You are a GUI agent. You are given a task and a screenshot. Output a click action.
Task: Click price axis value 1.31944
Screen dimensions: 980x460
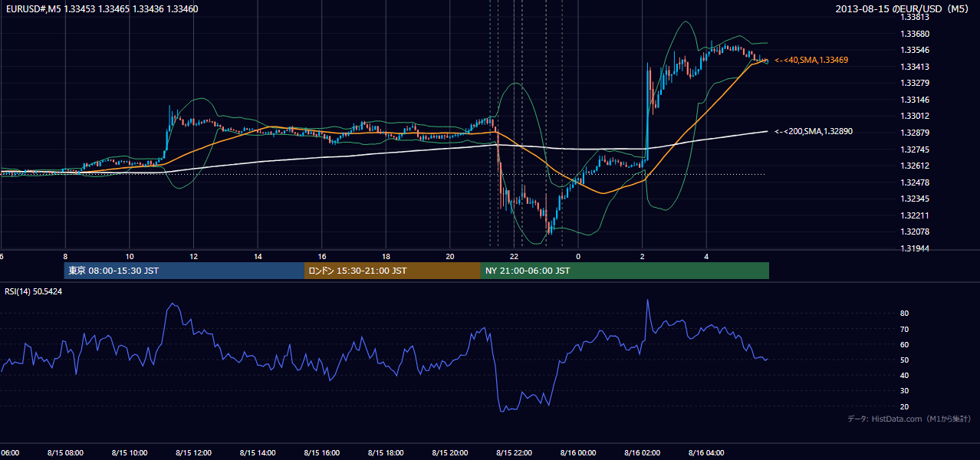coord(914,248)
